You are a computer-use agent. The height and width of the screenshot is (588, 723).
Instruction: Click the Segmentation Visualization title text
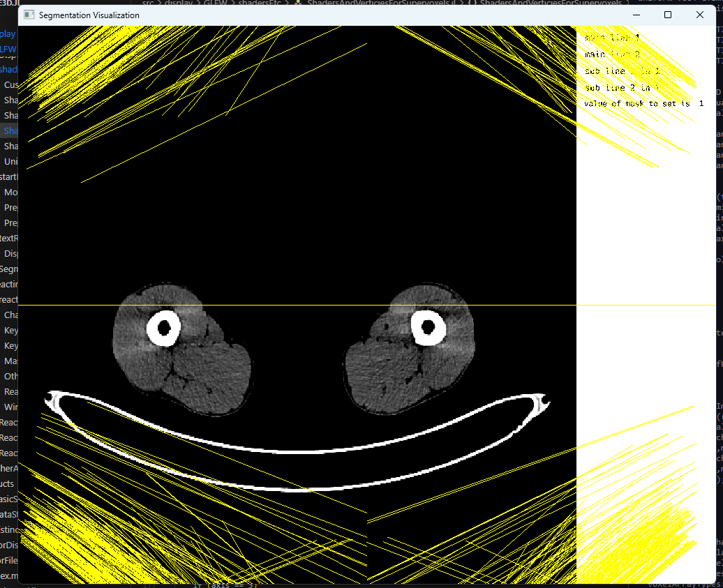(89, 15)
